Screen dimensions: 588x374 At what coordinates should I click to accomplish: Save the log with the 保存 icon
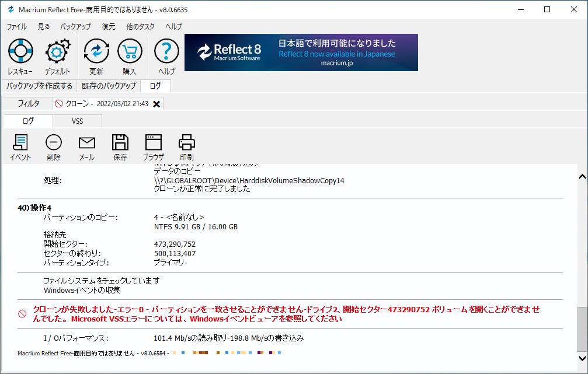120,143
